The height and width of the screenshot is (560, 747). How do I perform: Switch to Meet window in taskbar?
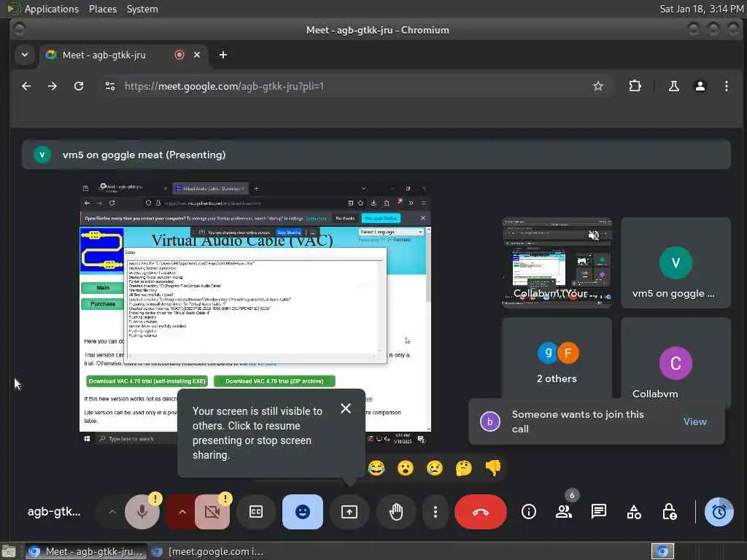click(x=86, y=551)
